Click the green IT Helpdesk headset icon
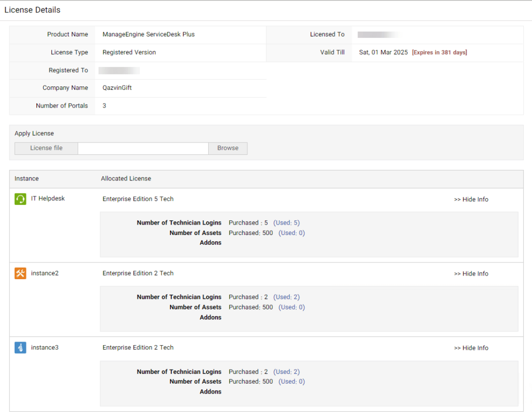This screenshot has height=419, width=532. [x=20, y=199]
